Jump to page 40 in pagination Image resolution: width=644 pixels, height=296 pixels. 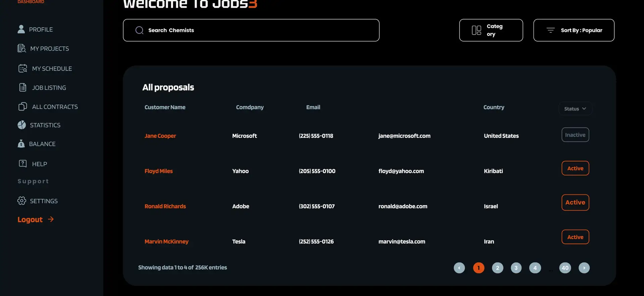click(x=565, y=268)
